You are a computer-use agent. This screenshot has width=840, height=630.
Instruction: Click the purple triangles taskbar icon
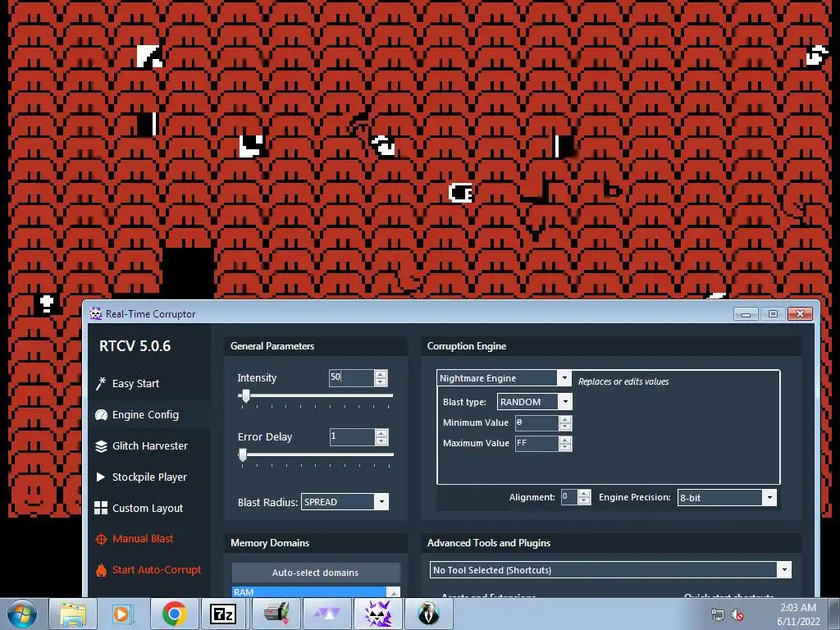(x=326, y=614)
